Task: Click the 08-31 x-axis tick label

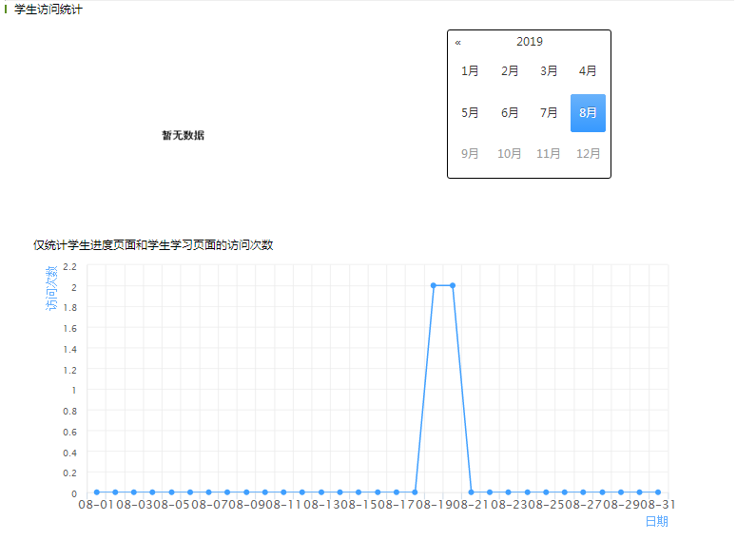Action: pyautogui.click(x=658, y=505)
